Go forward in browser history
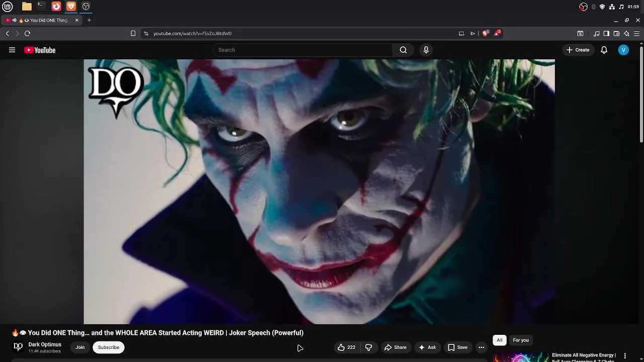644x362 pixels. 17,33
